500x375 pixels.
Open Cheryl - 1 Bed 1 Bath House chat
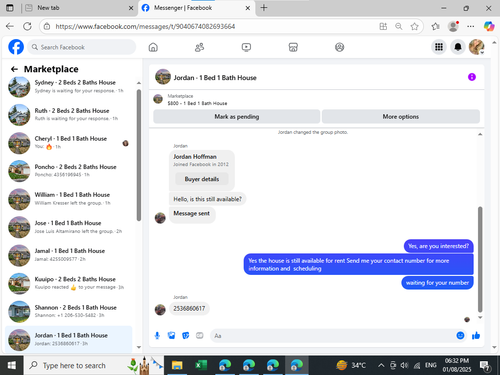[68, 143]
